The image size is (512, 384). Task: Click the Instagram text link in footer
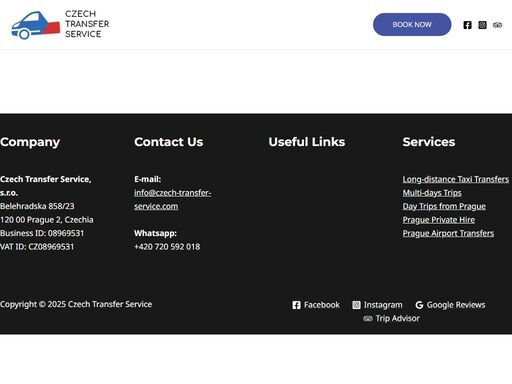pos(383,305)
